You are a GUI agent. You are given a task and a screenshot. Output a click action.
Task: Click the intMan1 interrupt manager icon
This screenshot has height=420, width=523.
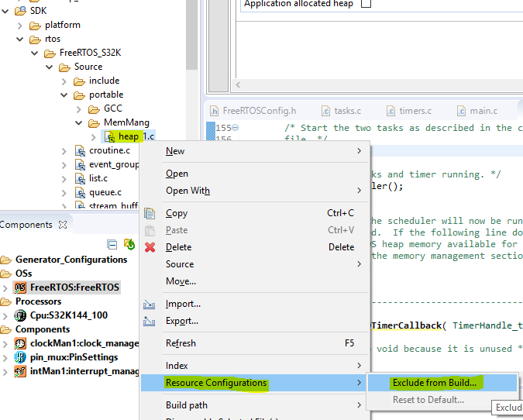coord(20,371)
